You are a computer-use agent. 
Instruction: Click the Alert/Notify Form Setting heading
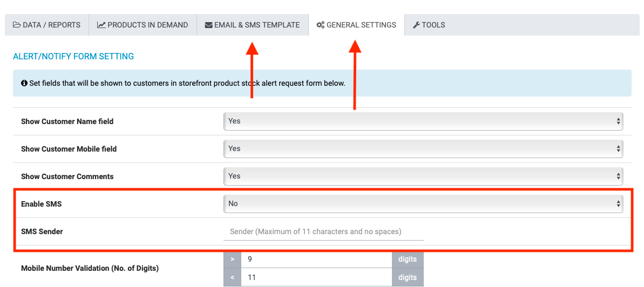pyautogui.click(x=73, y=56)
